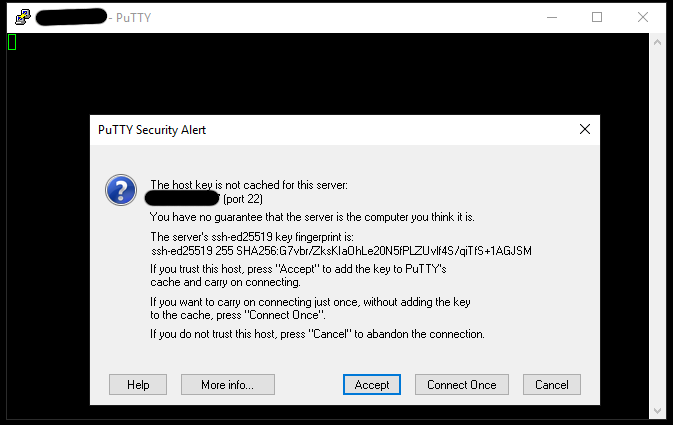
Task: Click the terminal scrollbar up arrow
Action: tap(657, 42)
